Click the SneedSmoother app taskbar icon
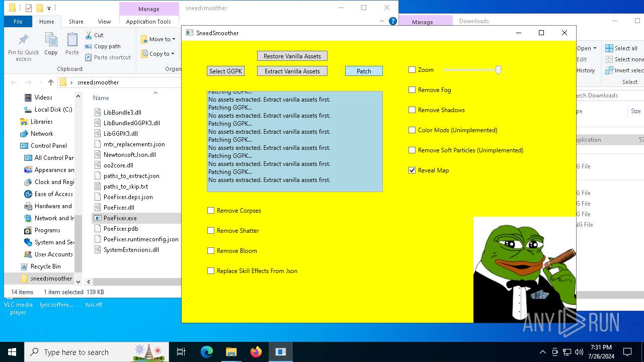This screenshot has height=362, width=644. pyautogui.click(x=280, y=352)
